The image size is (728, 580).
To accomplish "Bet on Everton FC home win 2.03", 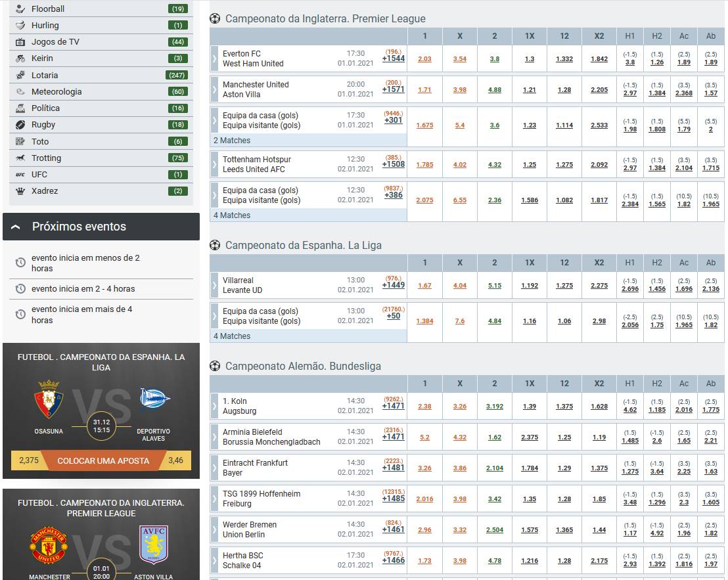I will (425, 59).
